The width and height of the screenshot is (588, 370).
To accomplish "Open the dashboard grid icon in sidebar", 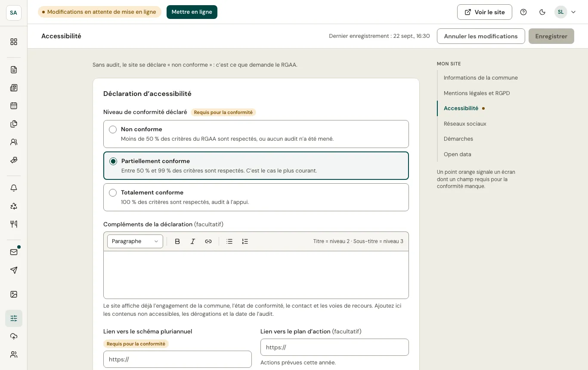I will tap(14, 42).
